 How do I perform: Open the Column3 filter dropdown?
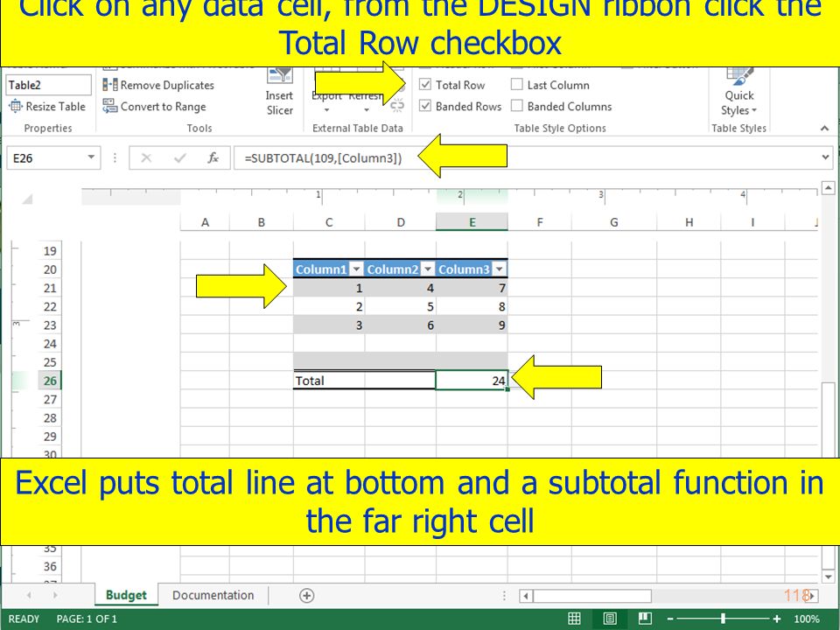(x=500, y=269)
